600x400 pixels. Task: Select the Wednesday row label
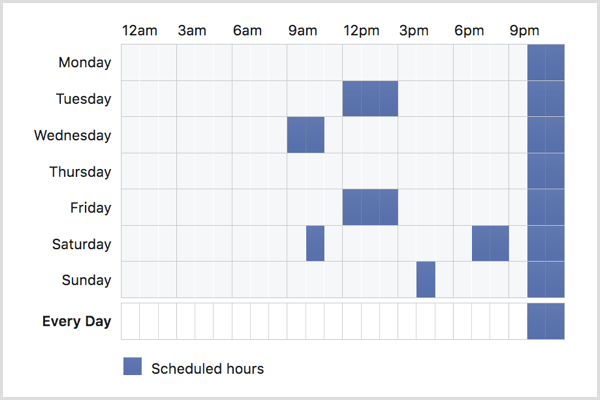click(72, 135)
